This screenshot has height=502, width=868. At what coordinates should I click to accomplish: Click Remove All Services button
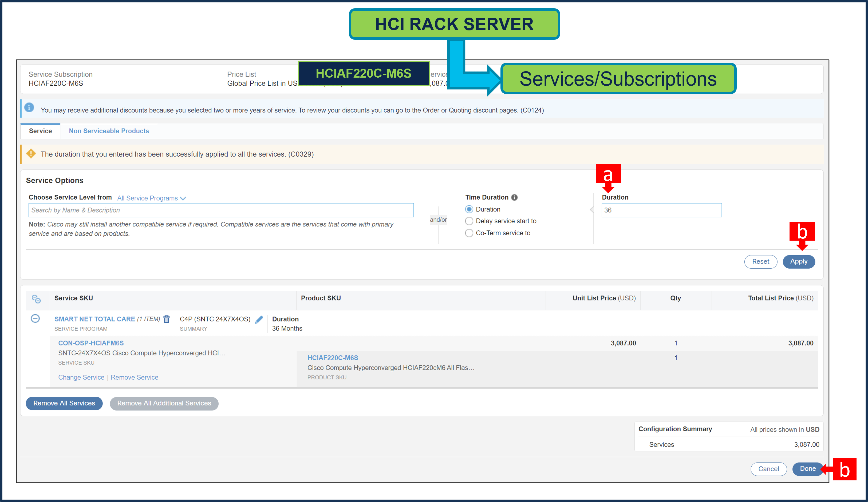64,403
